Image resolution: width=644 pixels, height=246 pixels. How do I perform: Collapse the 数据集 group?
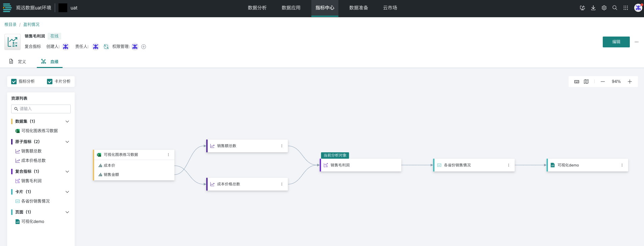coord(67,121)
